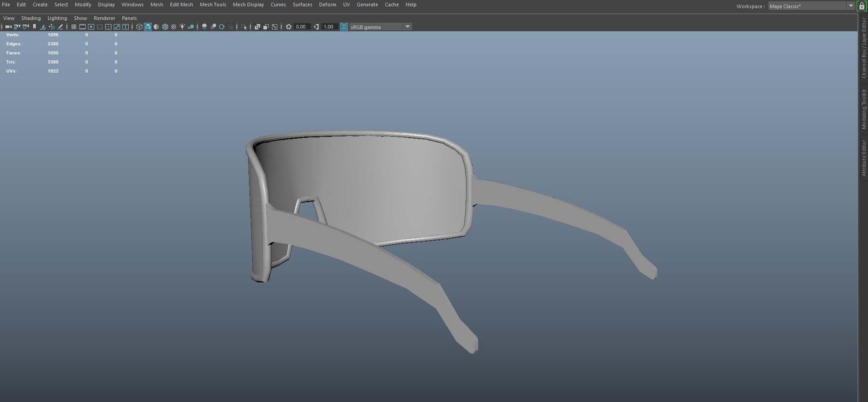
Task: Open the panel Show menu
Action: click(x=80, y=18)
